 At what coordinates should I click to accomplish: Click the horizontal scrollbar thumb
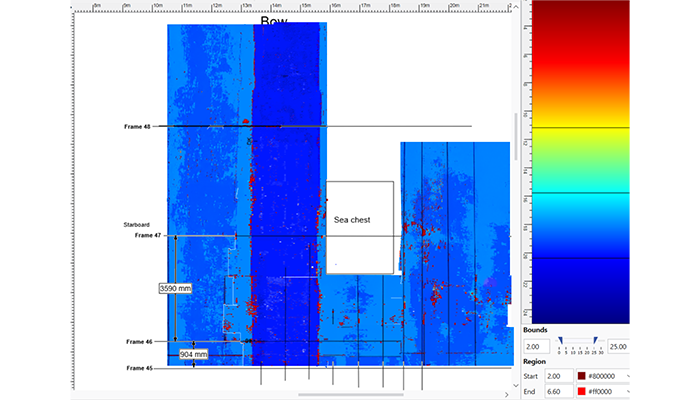[351, 395]
